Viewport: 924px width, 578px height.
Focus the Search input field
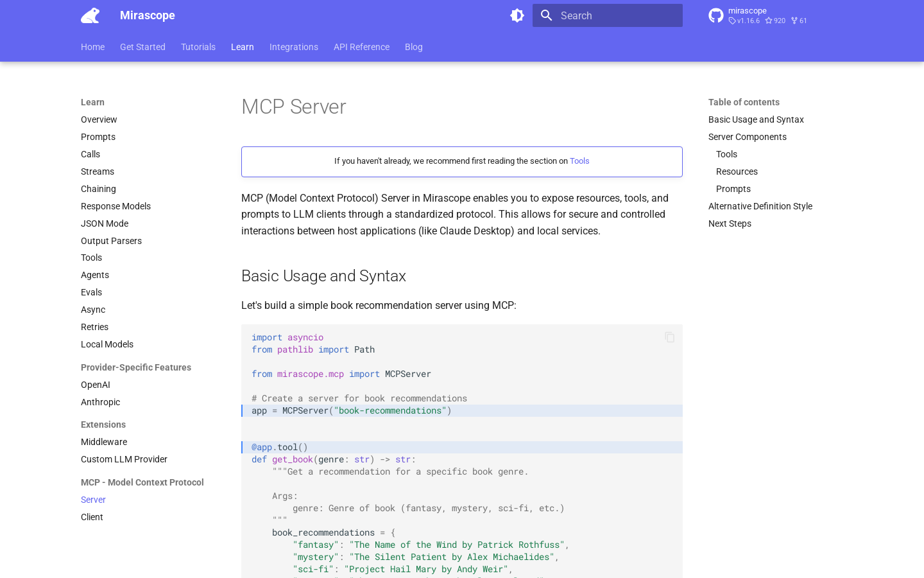tap(608, 15)
